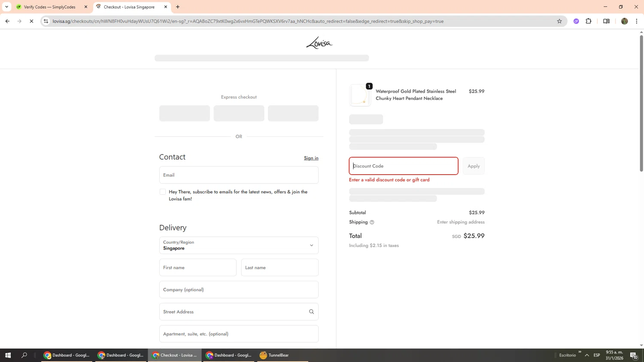Open the Windows Start menu
644x362 pixels.
coord(8,355)
